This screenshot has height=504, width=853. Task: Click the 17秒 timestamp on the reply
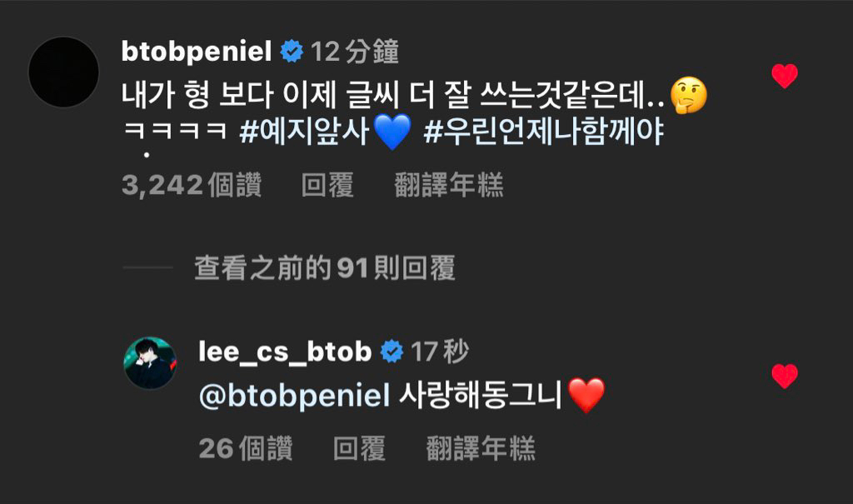click(440, 352)
